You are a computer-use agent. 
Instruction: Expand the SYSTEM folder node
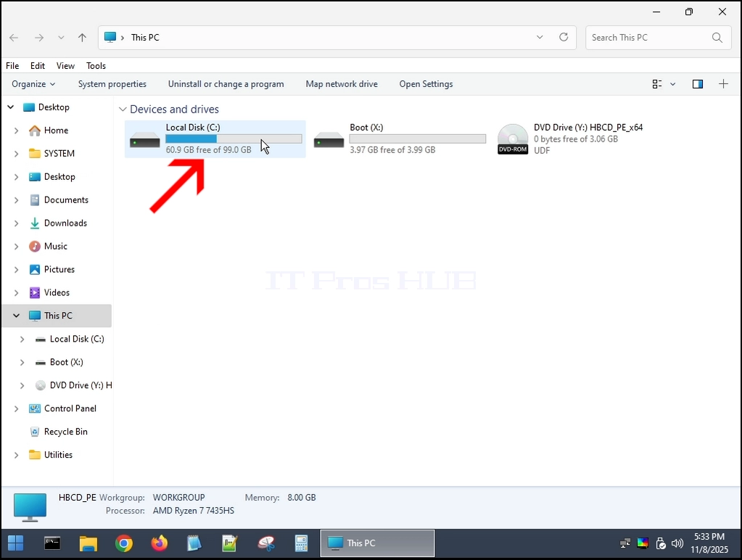(x=16, y=154)
